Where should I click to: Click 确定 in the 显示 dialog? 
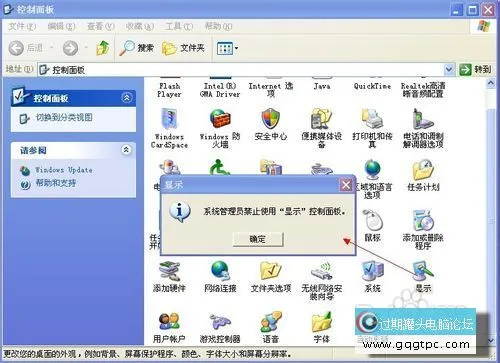258,239
